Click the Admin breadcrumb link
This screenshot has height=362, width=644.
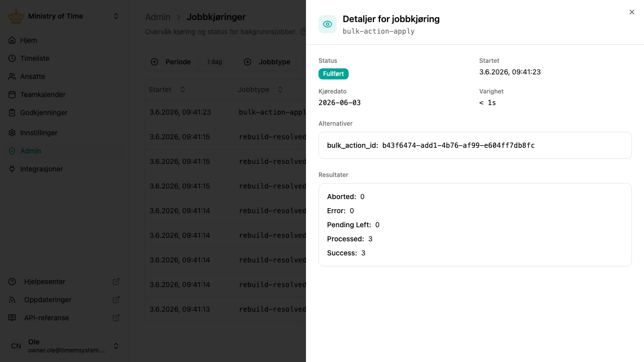click(x=157, y=17)
